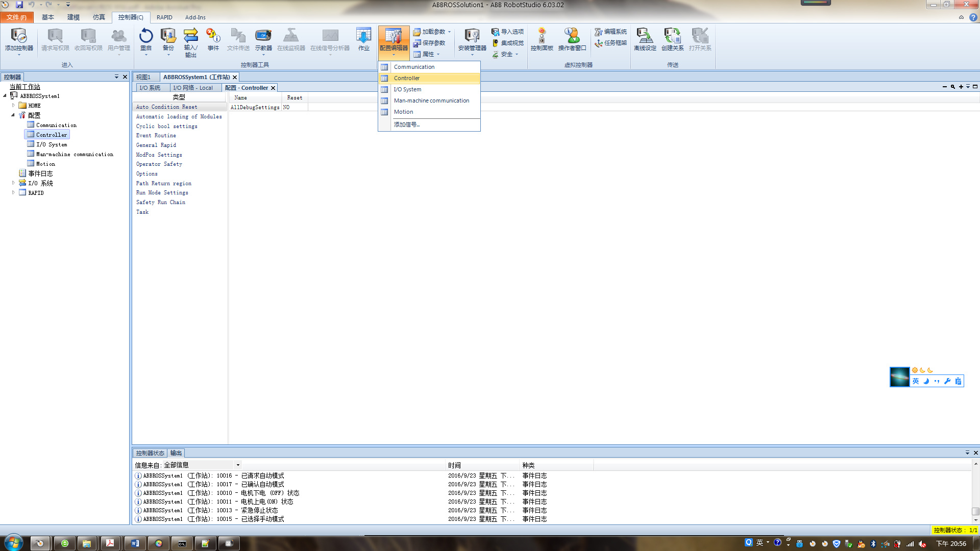Switch to the 控制器状态 tab
Image resolution: width=980 pixels, height=551 pixels.
150,453
